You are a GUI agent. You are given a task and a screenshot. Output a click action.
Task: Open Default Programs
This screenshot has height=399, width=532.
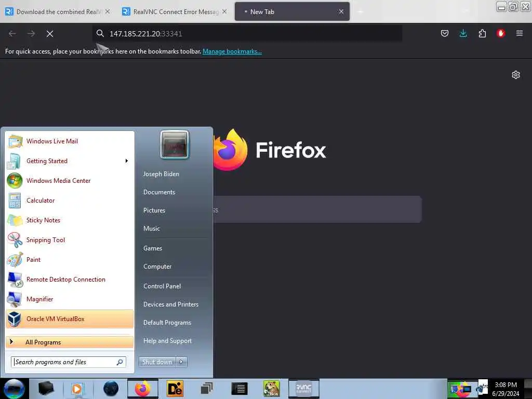pyautogui.click(x=167, y=323)
